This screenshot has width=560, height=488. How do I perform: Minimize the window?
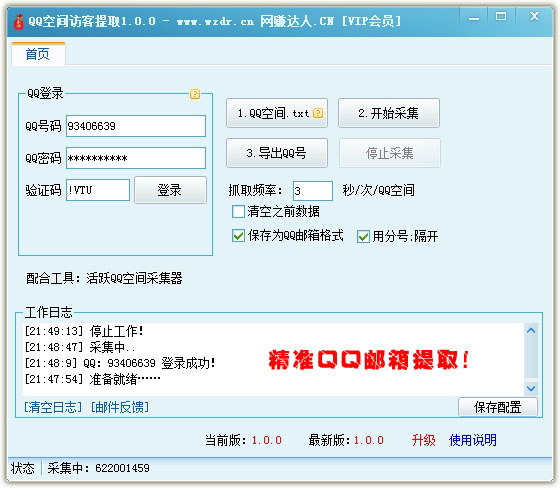click(474, 17)
